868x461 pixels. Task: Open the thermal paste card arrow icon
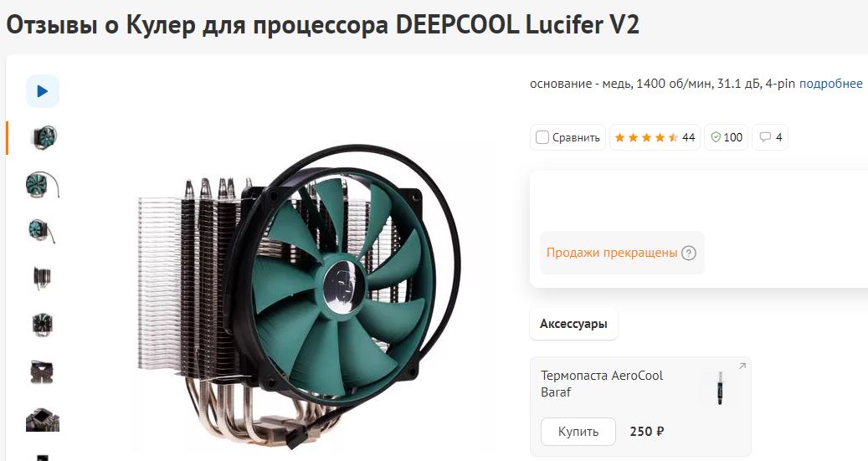coord(742,366)
